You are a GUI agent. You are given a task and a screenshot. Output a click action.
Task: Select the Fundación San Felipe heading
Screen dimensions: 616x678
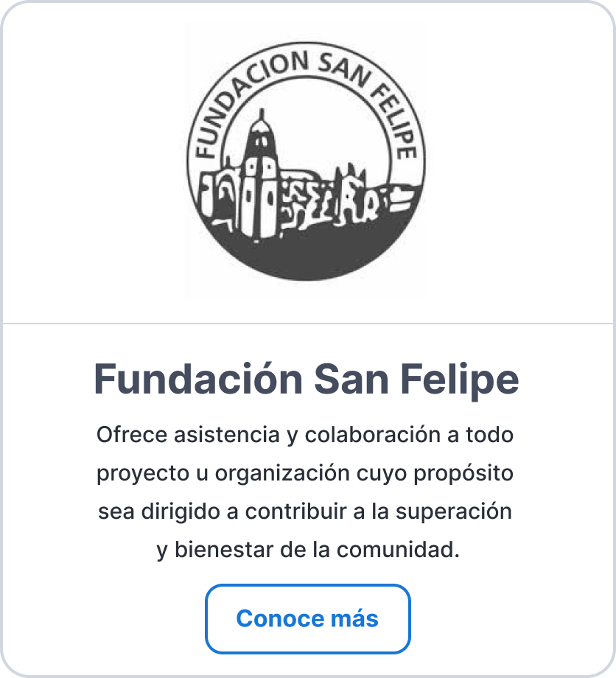pyautogui.click(x=306, y=380)
